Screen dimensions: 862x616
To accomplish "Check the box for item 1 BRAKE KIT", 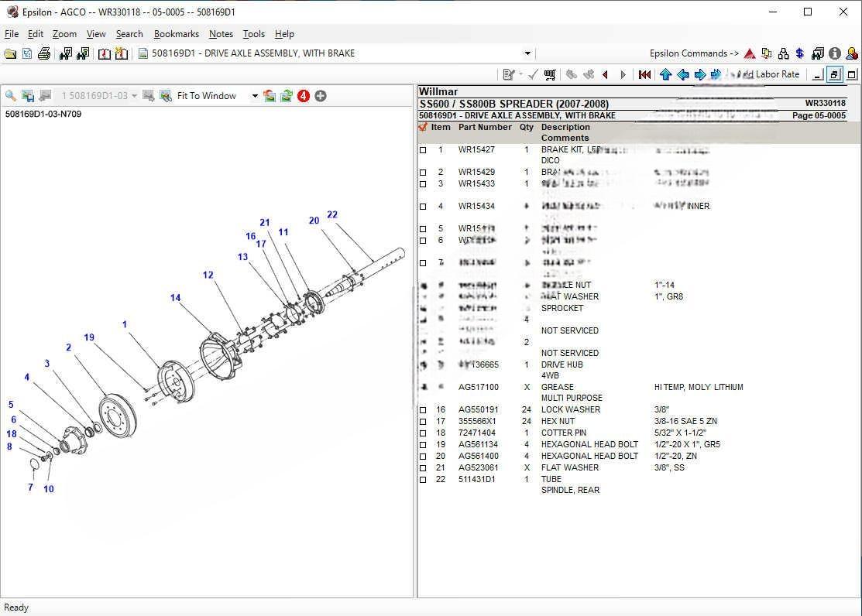I will 422,150.
